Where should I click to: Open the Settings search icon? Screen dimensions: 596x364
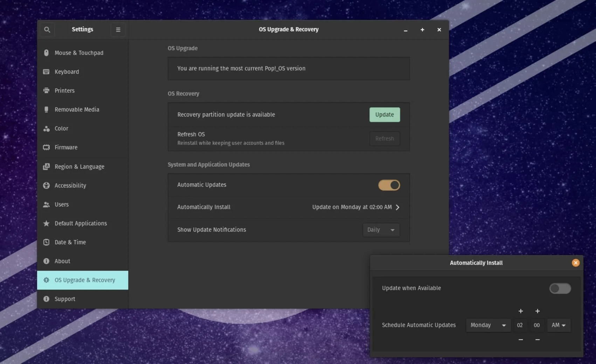[x=47, y=30]
